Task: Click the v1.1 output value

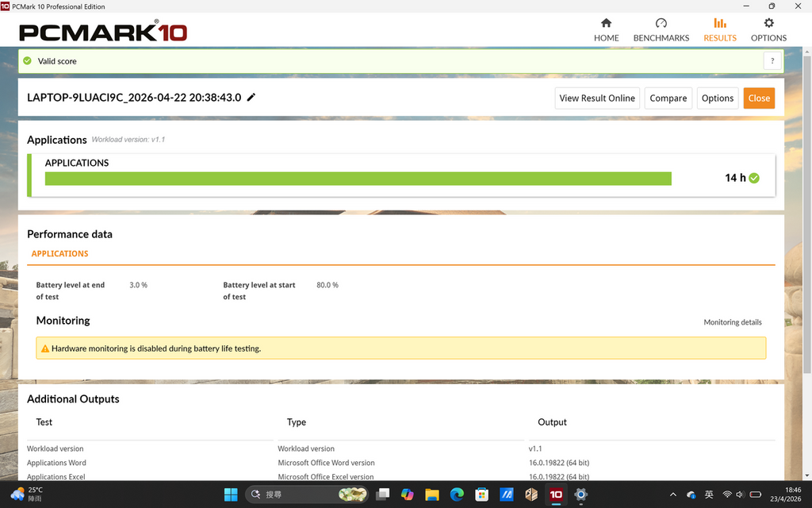Action: tap(535, 448)
